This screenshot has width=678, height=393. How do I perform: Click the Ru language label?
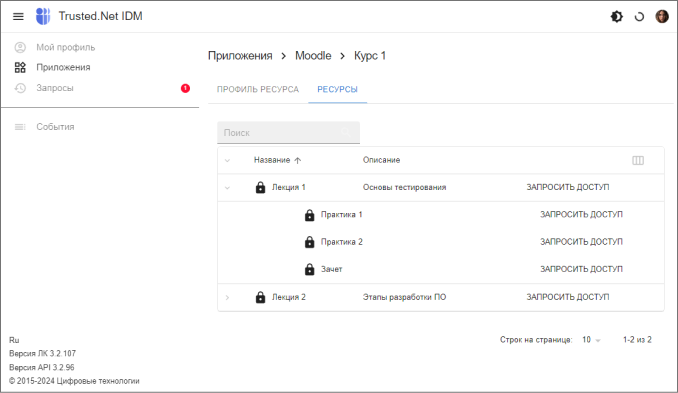[x=14, y=340]
